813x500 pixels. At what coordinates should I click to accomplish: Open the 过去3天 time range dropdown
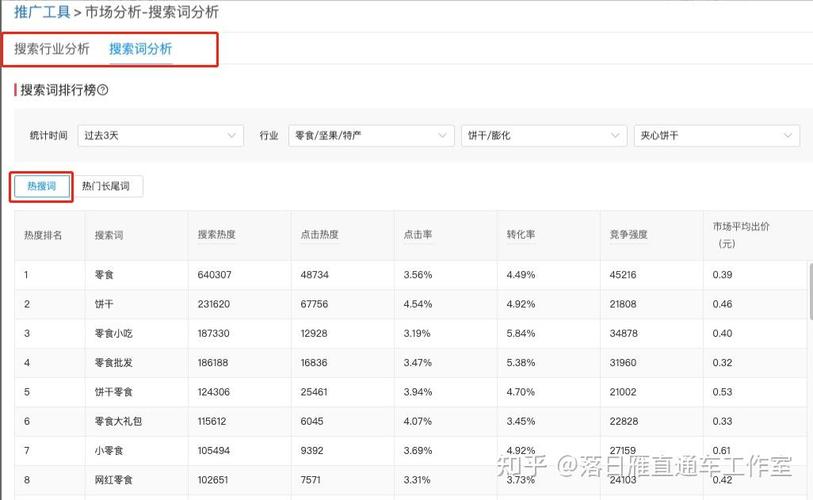point(161,136)
